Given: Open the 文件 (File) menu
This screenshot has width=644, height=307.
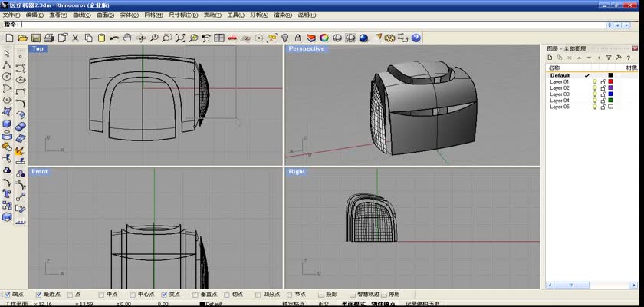Looking at the screenshot, I should point(11,15).
